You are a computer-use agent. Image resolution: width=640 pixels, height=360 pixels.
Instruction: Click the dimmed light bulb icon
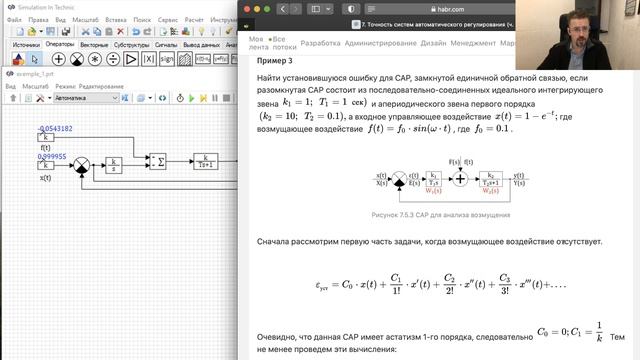pyautogui.click(x=213, y=31)
